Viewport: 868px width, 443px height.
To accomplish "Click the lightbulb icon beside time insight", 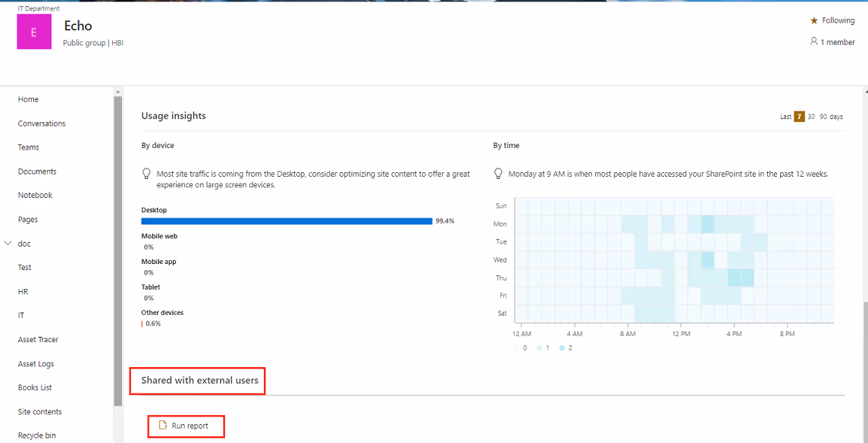I will tap(498, 174).
